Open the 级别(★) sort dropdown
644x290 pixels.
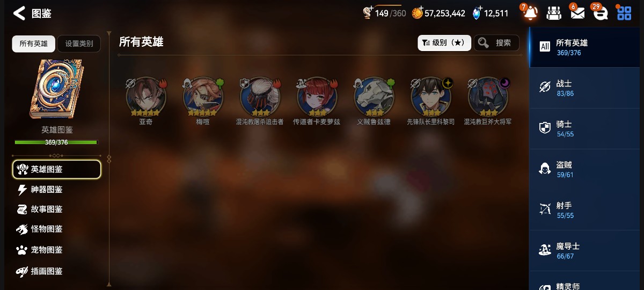(444, 43)
